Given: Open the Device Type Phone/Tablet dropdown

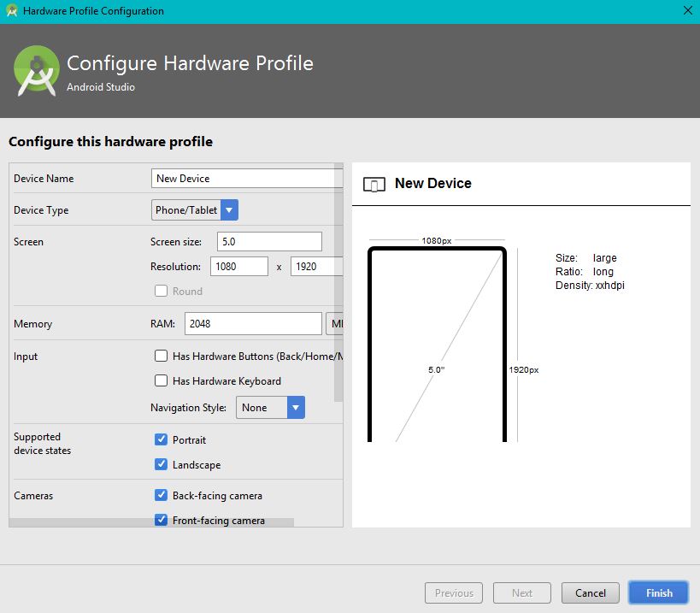Looking at the screenshot, I should (x=195, y=209).
